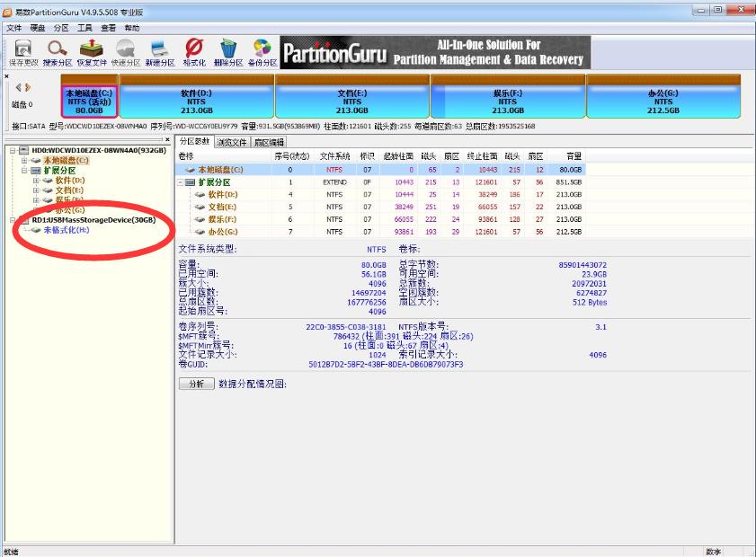Click the total bytes value 85901443072
Image resolution: width=756 pixels, height=557 pixels.
pyautogui.click(x=583, y=265)
